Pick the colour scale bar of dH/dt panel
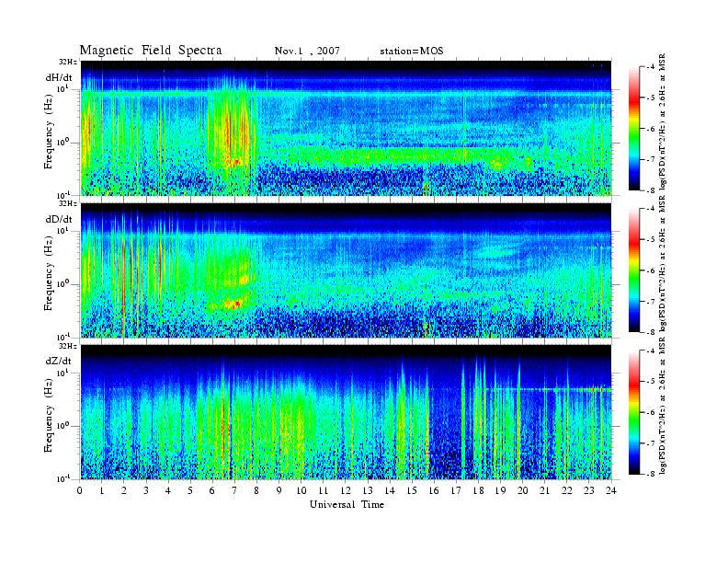 pyautogui.click(x=633, y=129)
